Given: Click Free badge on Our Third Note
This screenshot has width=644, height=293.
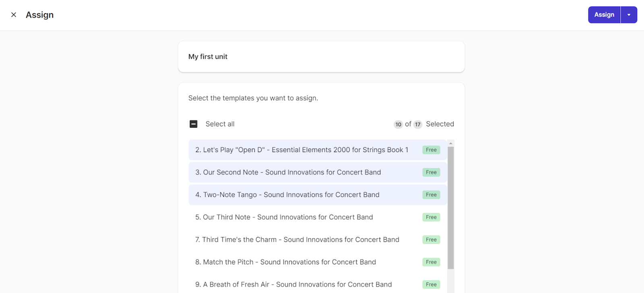Looking at the screenshot, I should [431, 217].
